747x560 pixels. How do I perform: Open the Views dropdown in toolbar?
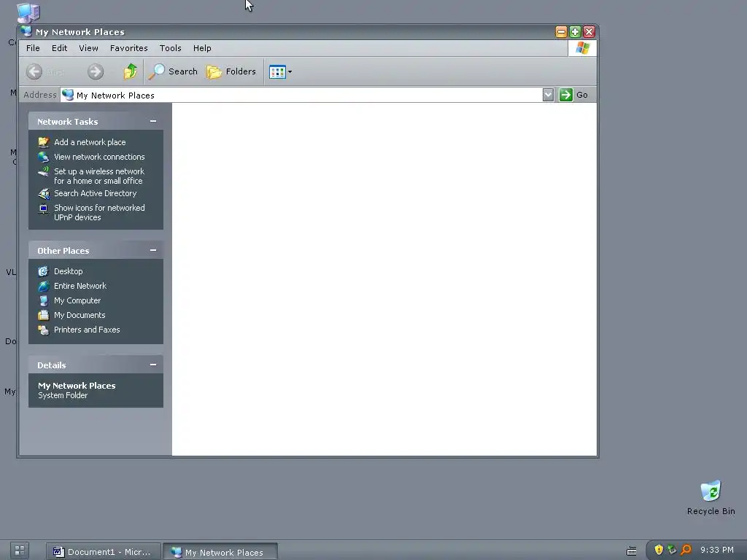point(281,72)
